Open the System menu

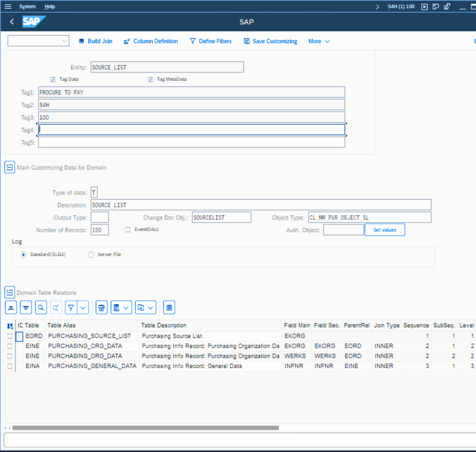[x=27, y=7]
